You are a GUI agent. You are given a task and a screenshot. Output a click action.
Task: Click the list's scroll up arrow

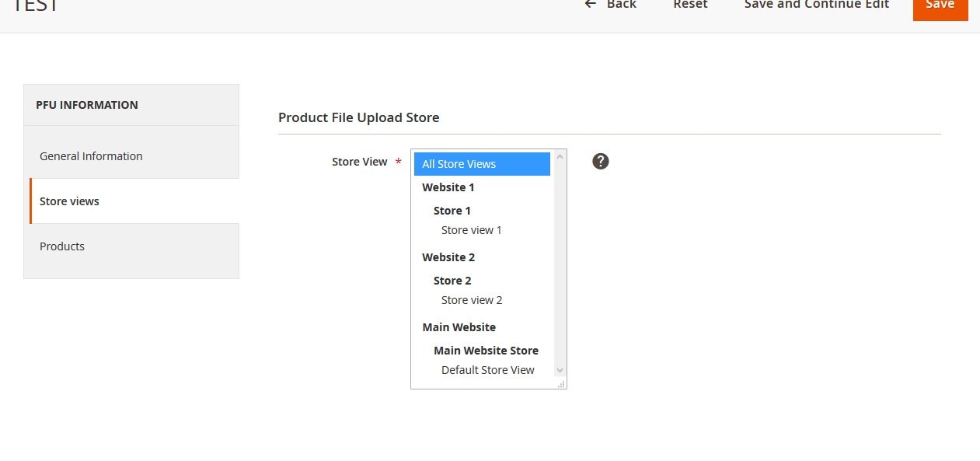click(x=560, y=157)
